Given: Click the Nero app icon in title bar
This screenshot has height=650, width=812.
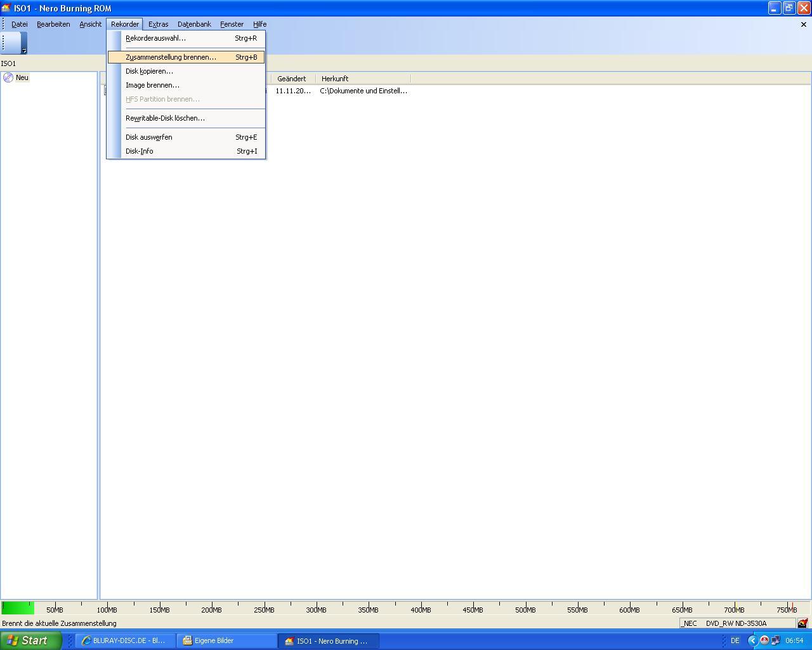Looking at the screenshot, I should pyautogui.click(x=6, y=8).
